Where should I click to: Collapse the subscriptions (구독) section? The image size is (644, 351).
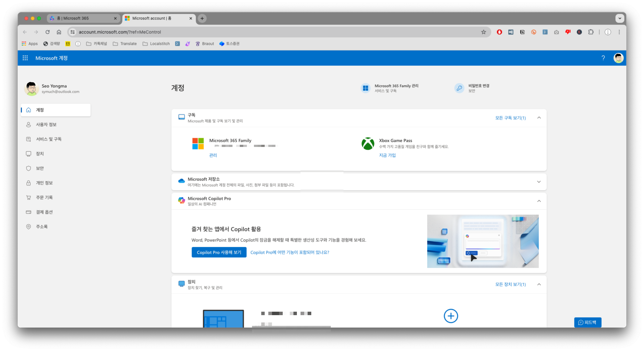pos(539,118)
